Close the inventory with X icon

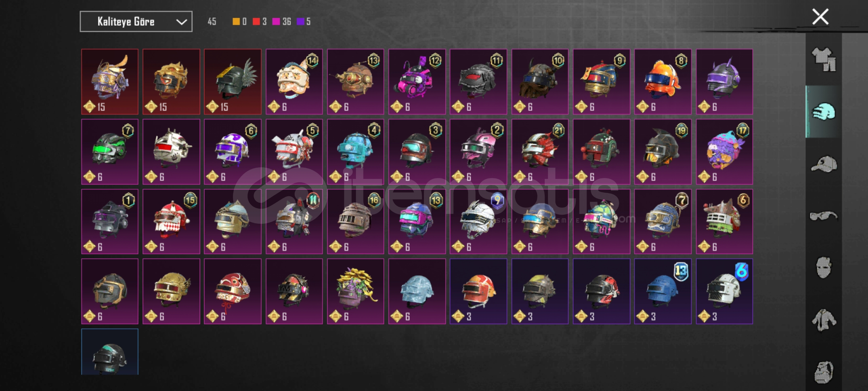[820, 17]
